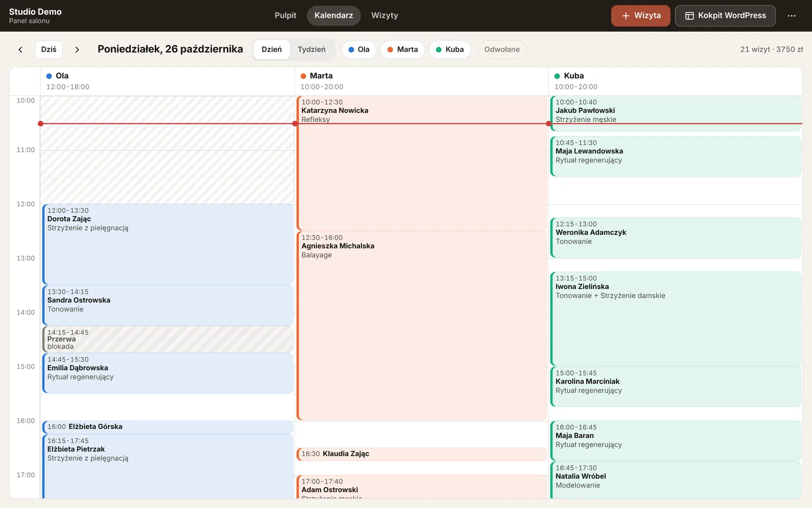Open Maja Lewandowska 10:45-11:30 appointment

coord(676,156)
